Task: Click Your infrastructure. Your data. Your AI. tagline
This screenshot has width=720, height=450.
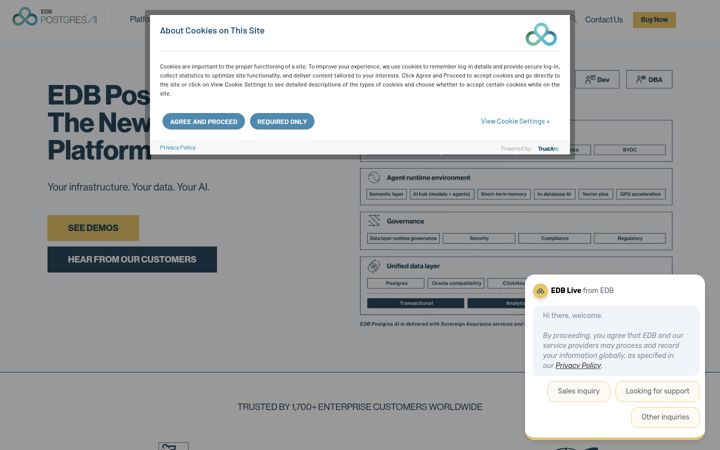Action: click(129, 187)
